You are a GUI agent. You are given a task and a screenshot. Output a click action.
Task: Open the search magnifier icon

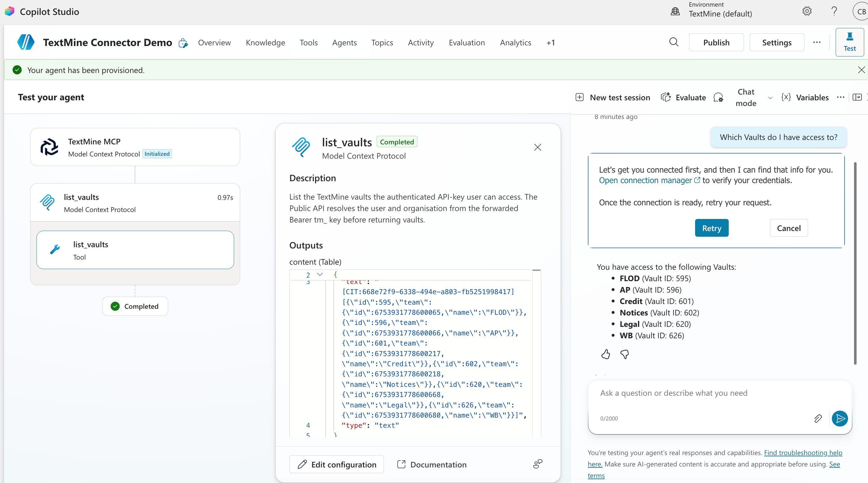674,42
